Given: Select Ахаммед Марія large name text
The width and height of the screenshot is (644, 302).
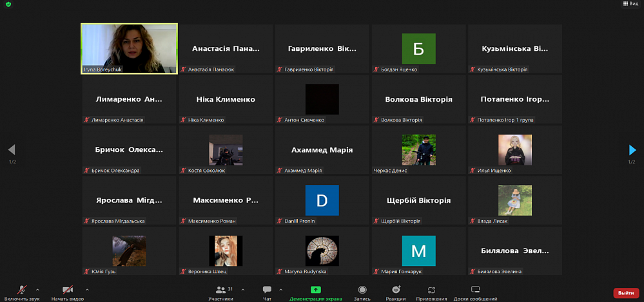Looking at the screenshot, I should pos(322,150).
